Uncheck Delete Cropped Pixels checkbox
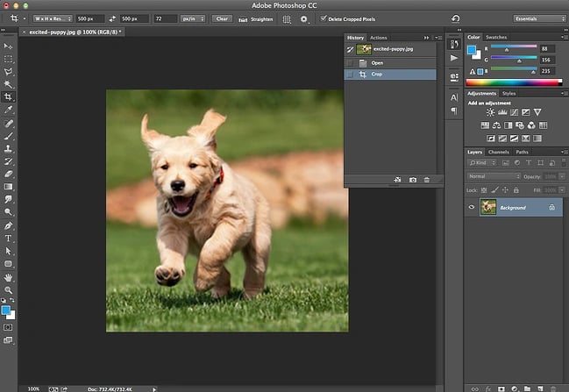Image resolution: width=569 pixels, height=392 pixels. [324, 18]
